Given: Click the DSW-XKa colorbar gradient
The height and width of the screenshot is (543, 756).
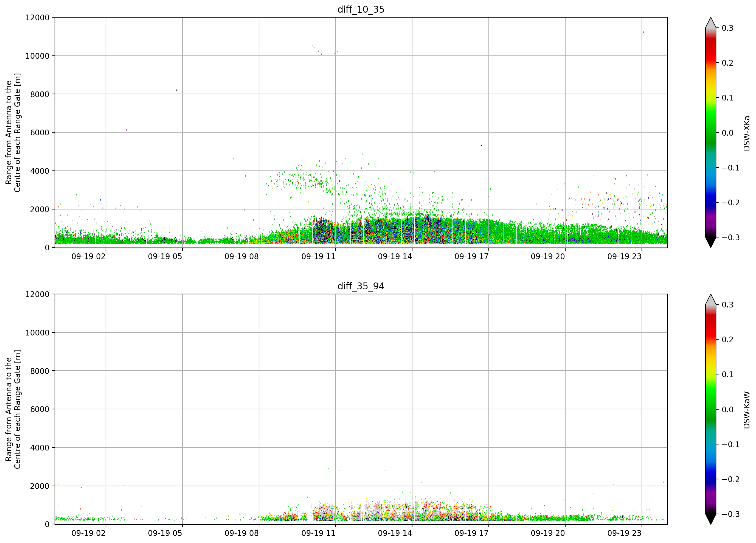Looking at the screenshot, I should click(711, 132).
